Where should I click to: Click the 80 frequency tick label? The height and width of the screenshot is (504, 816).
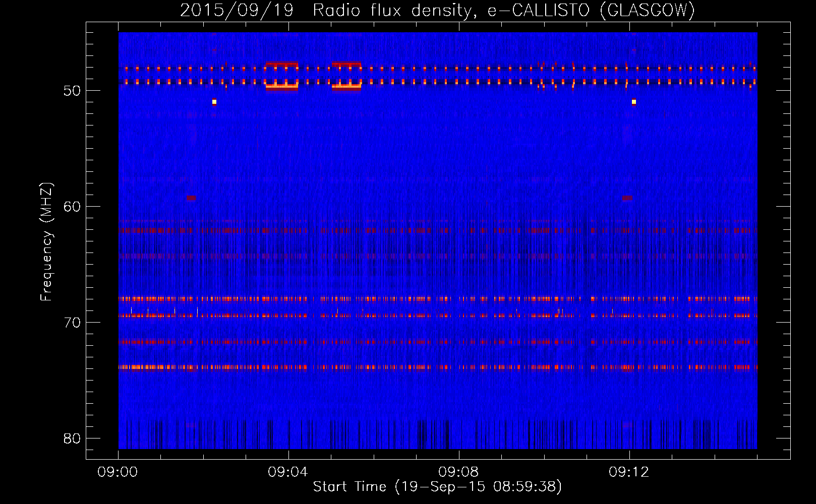[72, 438]
